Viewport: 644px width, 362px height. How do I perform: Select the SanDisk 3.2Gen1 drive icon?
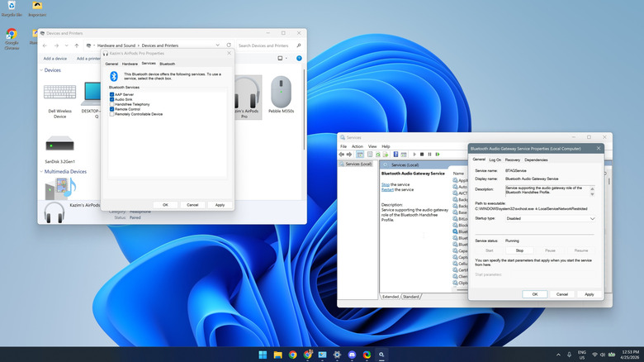60,145
